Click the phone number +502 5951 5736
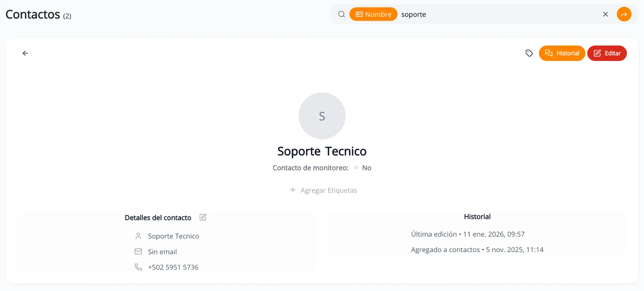Image resolution: width=644 pixels, height=291 pixels. pyautogui.click(x=173, y=267)
